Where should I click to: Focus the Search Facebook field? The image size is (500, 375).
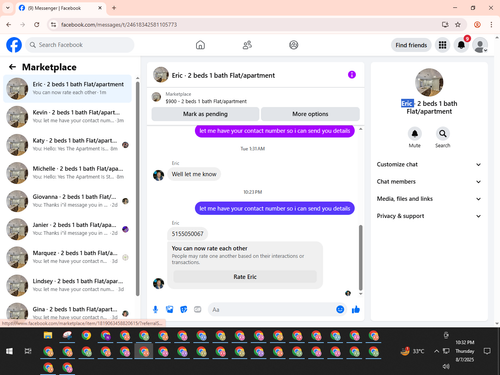(80, 45)
